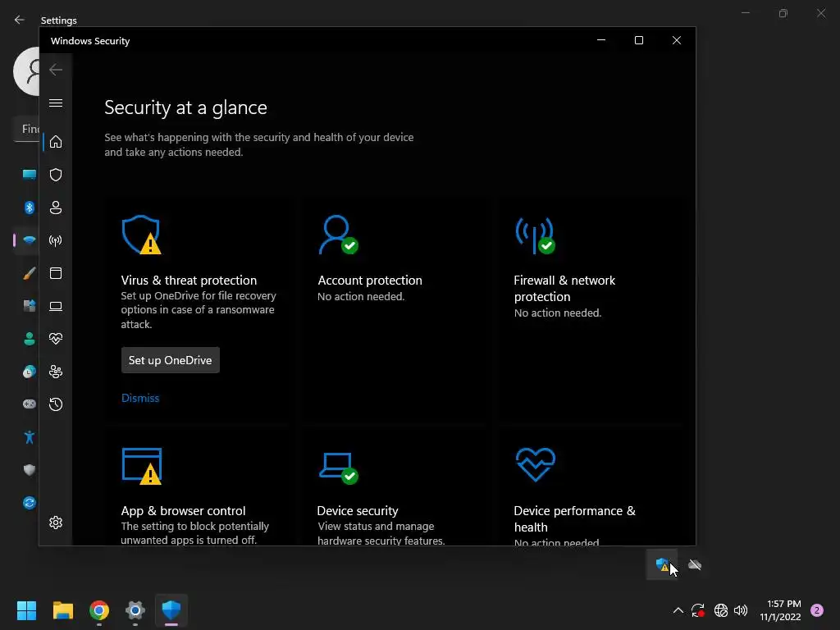Click Windows Security taskbar icon

click(171, 610)
